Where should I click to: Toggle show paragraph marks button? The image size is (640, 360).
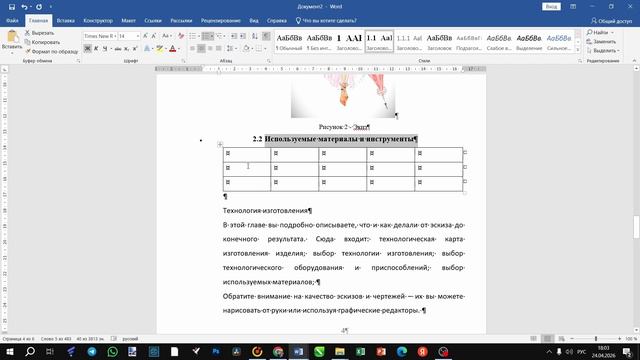[266, 36]
